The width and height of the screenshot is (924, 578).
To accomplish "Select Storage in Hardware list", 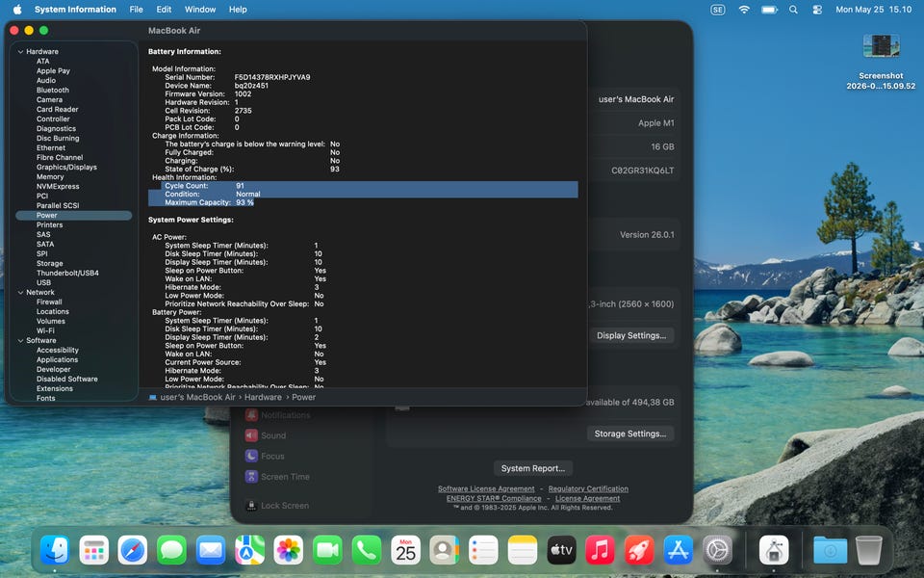I will 49,264.
